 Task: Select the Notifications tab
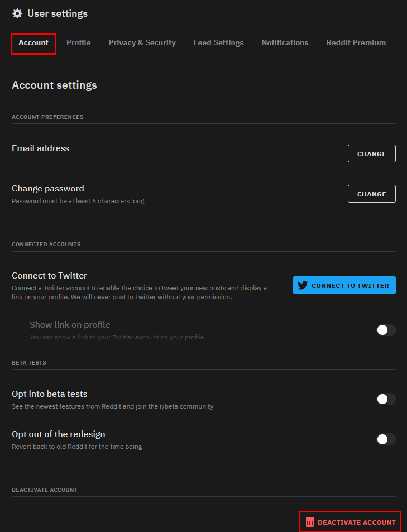(285, 43)
